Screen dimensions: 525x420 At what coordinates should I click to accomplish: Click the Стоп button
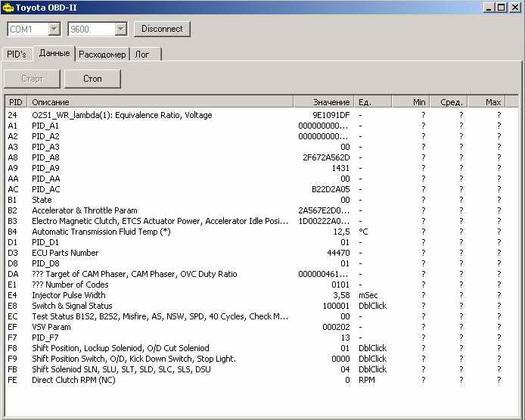92,79
